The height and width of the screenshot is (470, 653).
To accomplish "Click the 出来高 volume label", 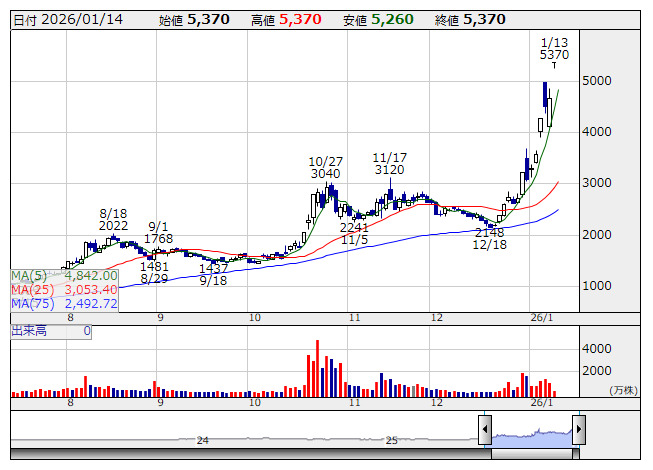I will click(30, 330).
